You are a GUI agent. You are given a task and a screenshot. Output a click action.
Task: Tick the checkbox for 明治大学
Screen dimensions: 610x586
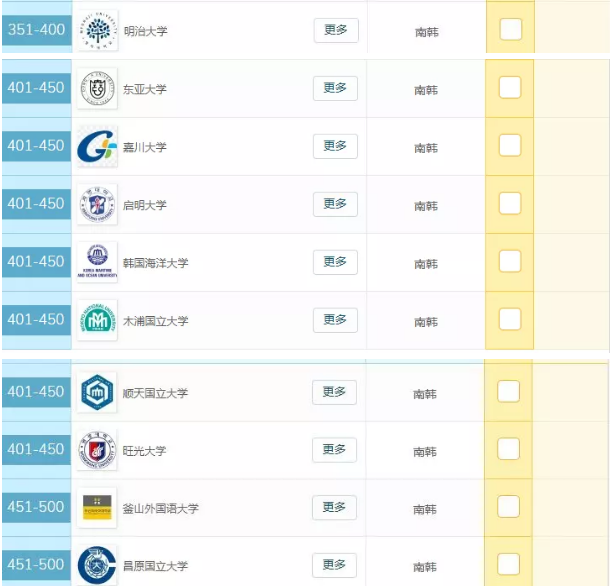click(510, 29)
